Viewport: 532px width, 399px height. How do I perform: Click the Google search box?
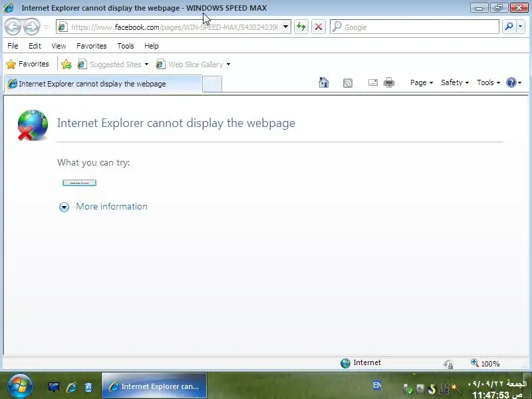tap(414, 27)
